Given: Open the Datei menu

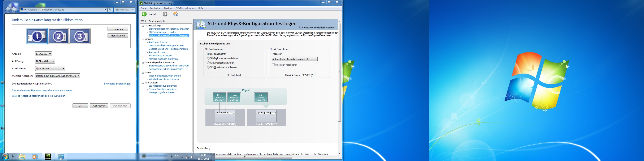Looking at the screenshot, I should (x=144, y=9).
